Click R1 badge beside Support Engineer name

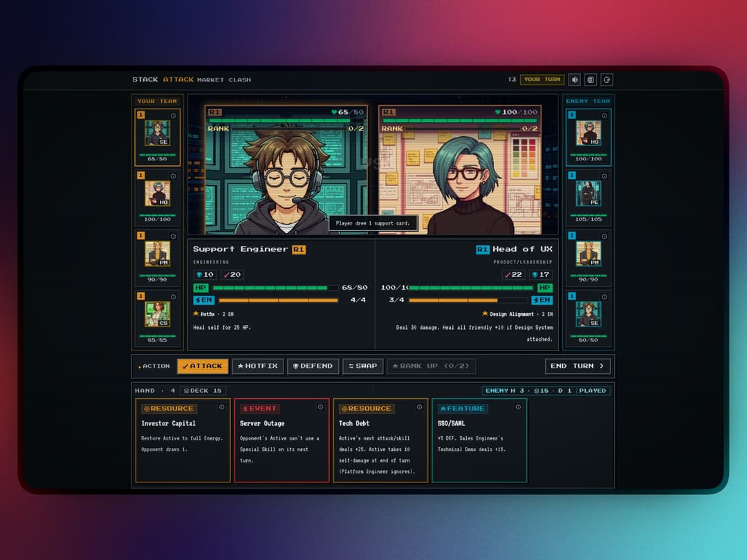click(299, 250)
